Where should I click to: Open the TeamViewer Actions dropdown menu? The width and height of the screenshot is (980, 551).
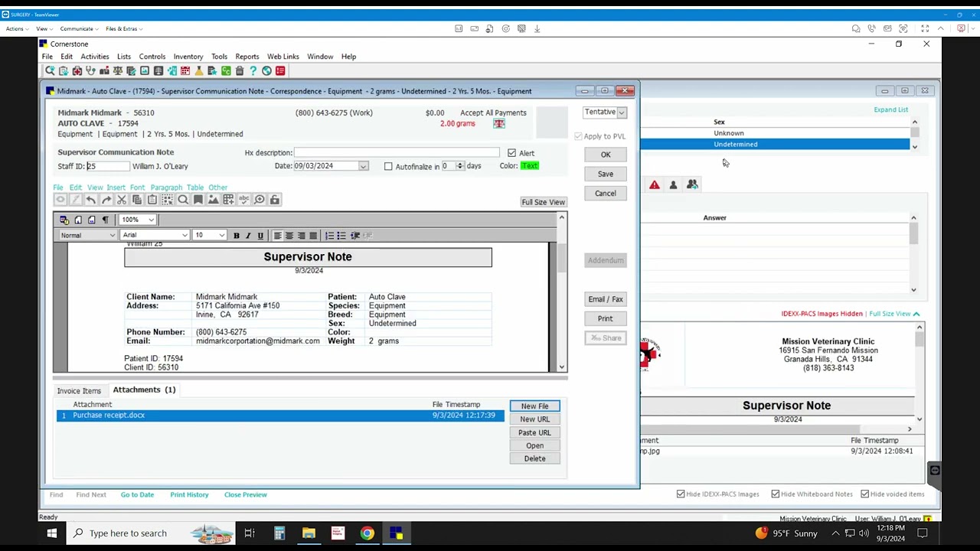pos(18,29)
